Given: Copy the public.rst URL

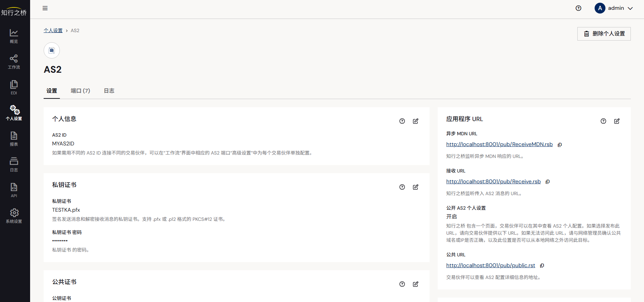Looking at the screenshot, I should click(x=542, y=266).
